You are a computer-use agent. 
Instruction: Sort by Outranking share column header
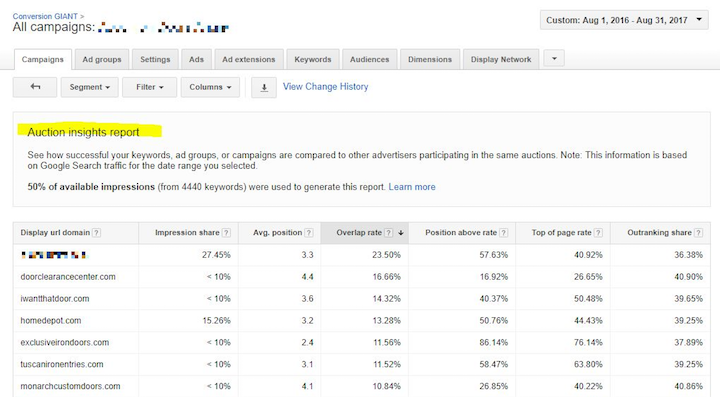[659, 233]
